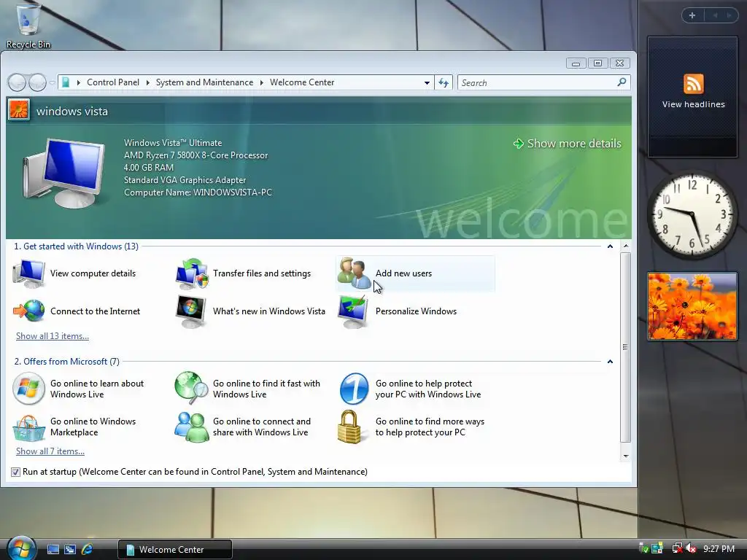747x560 pixels.
Task: Click the orange flowers slideshow gadget
Action: 692,306
